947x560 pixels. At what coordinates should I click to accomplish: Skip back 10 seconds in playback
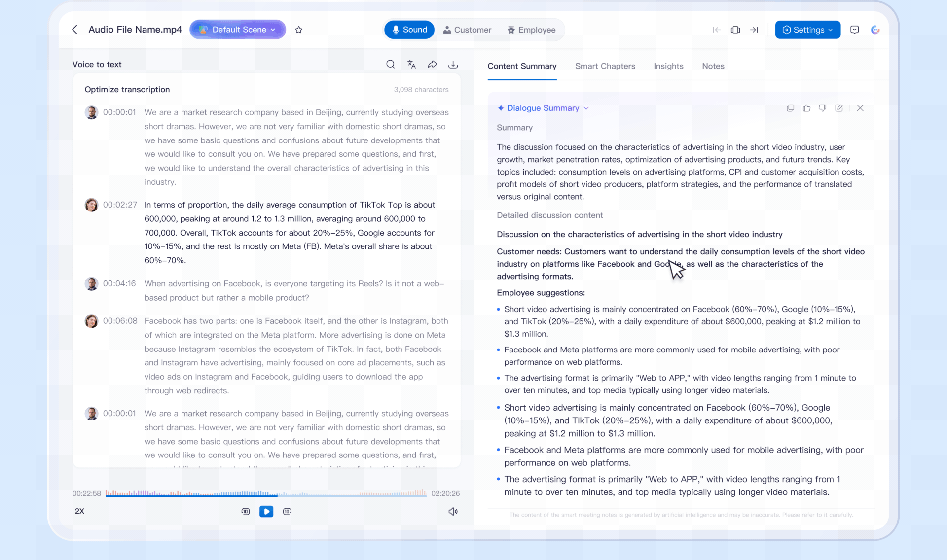point(245,512)
